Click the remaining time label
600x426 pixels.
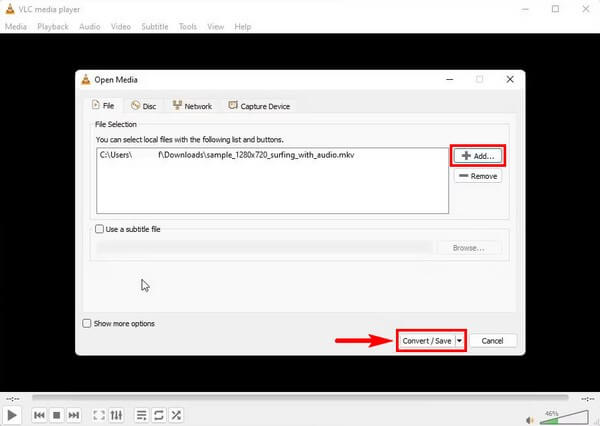coord(587,399)
